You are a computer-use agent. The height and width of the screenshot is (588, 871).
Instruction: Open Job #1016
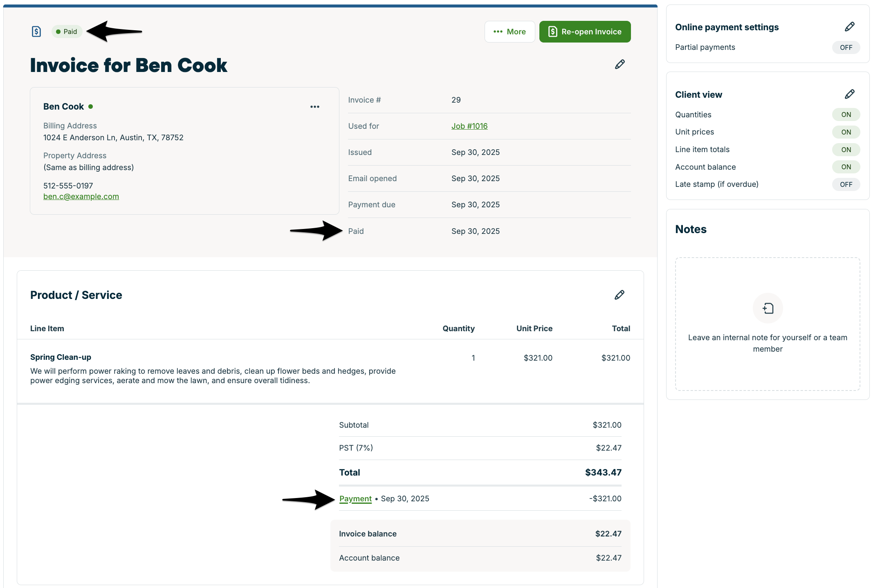click(x=469, y=126)
